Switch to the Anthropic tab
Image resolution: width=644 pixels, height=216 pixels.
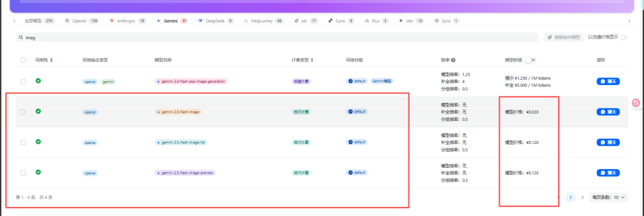[128, 20]
